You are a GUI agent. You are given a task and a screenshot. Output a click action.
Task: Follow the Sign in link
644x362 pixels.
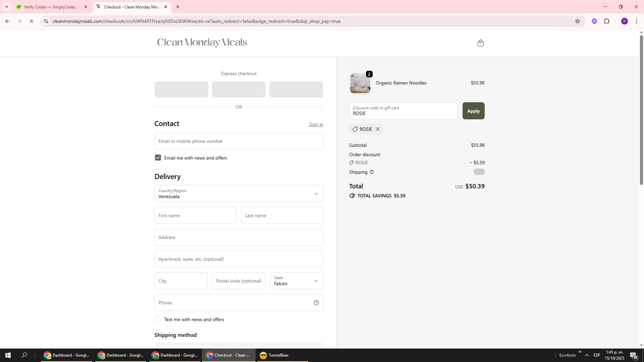coord(316,124)
